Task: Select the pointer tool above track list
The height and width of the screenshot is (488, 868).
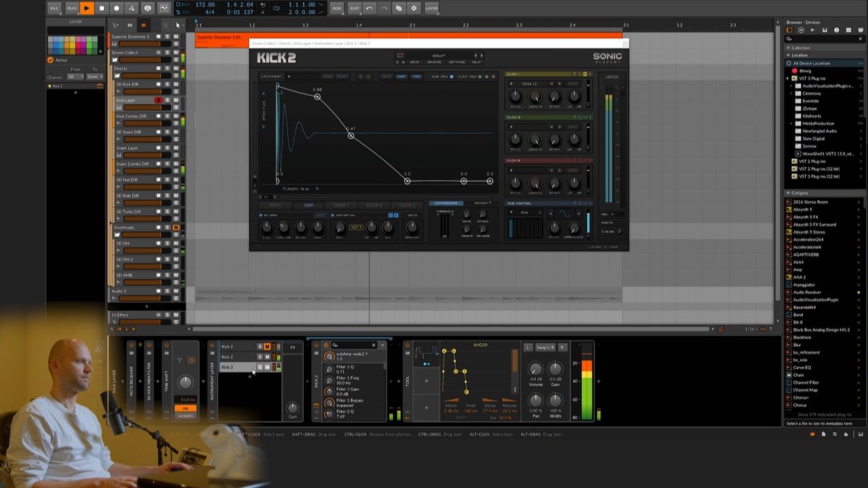Action: pos(178,25)
